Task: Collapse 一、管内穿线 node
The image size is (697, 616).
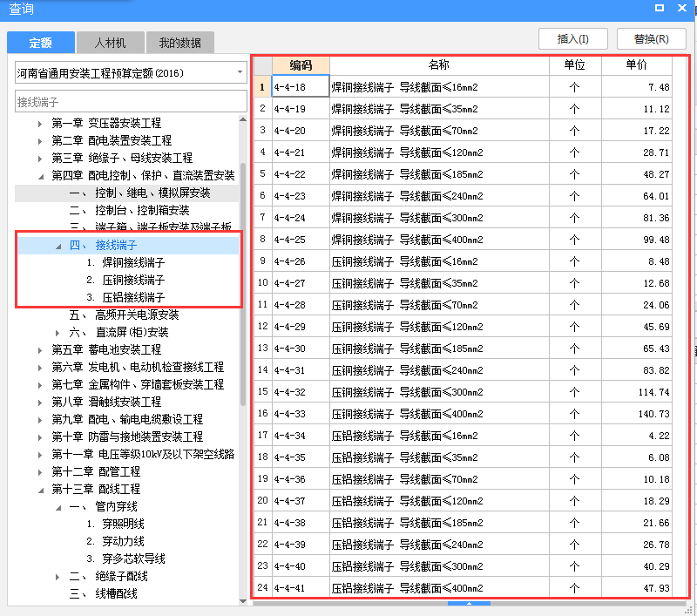Action: [58, 508]
